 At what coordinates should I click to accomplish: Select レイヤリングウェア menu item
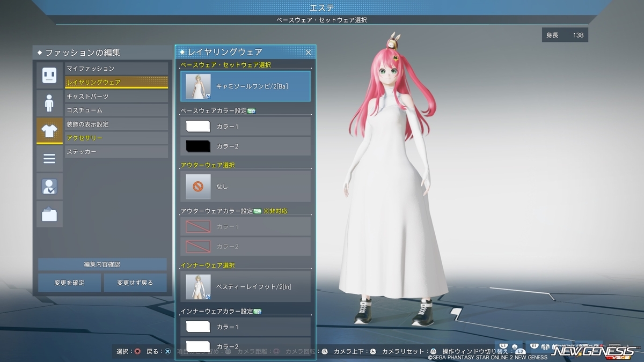(x=116, y=83)
